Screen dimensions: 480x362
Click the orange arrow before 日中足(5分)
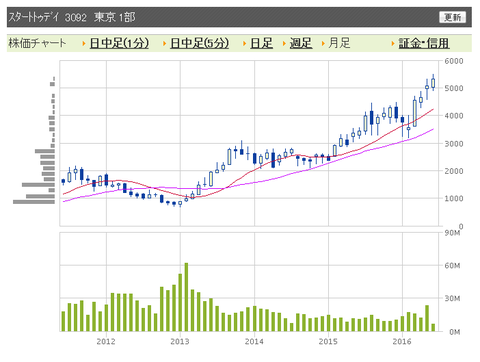coord(164,43)
